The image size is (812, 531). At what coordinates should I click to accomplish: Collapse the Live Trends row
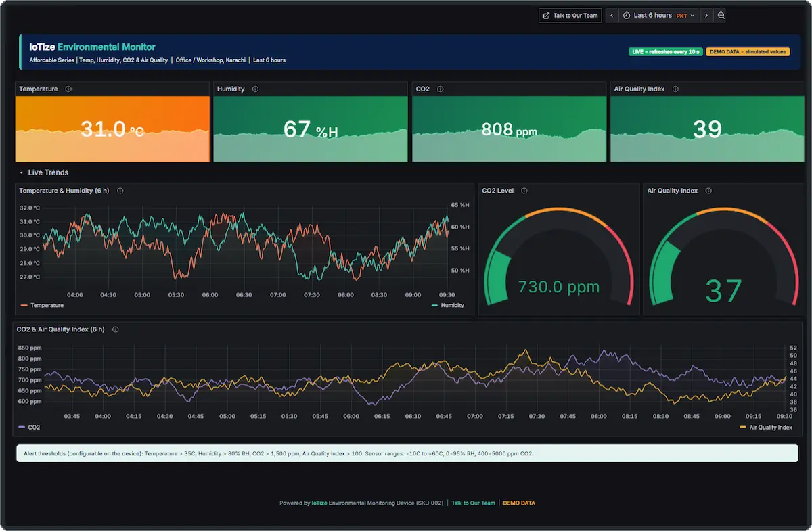click(21, 173)
